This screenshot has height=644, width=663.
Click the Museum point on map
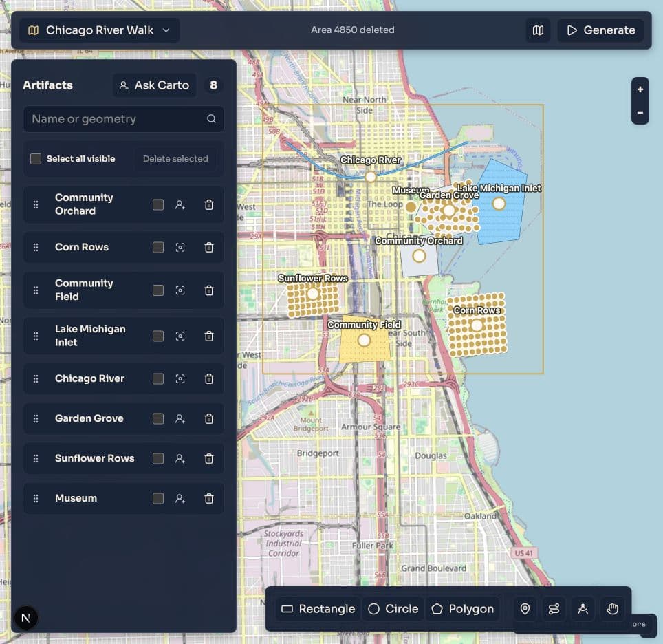coord(411,207)
